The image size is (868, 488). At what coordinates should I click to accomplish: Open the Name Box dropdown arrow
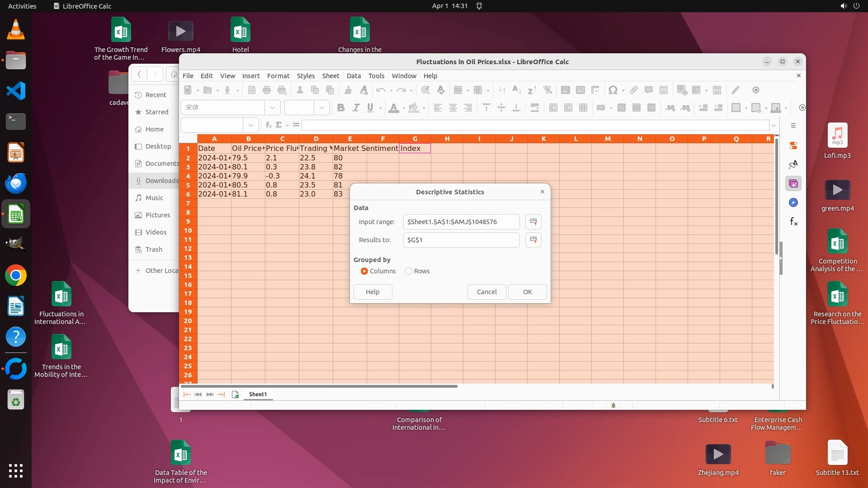coord(251,125)
